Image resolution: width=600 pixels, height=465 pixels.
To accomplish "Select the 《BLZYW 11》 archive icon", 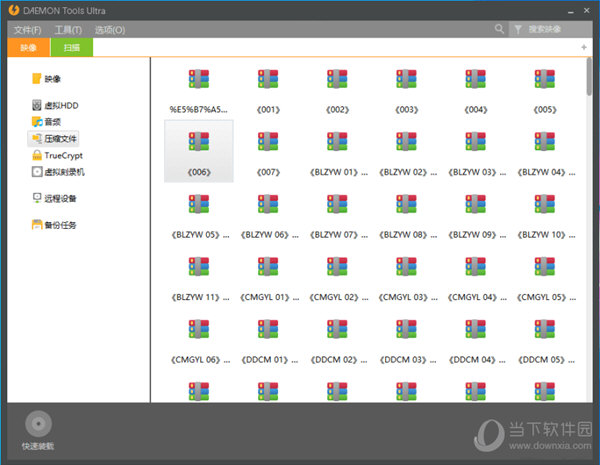I will pyautogui.click(x=199, y=267).
